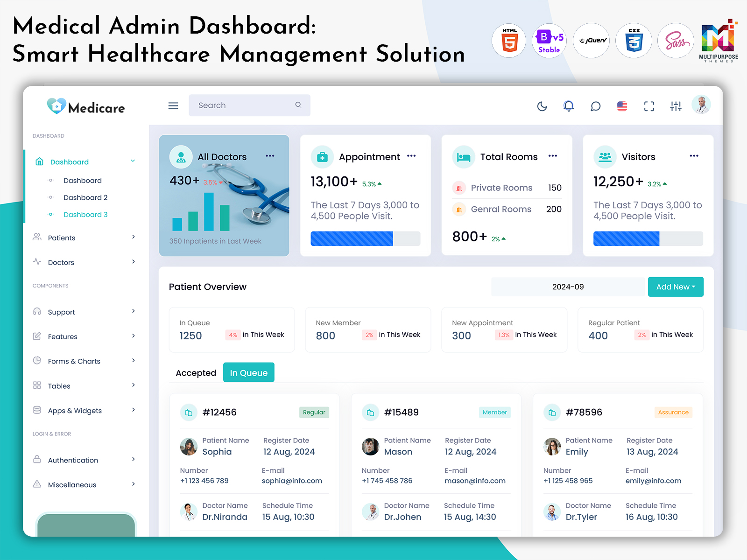This screenshot has height=560, width=747.
Task: Select the Dashboard submenu item
Action: coord(83,181)
